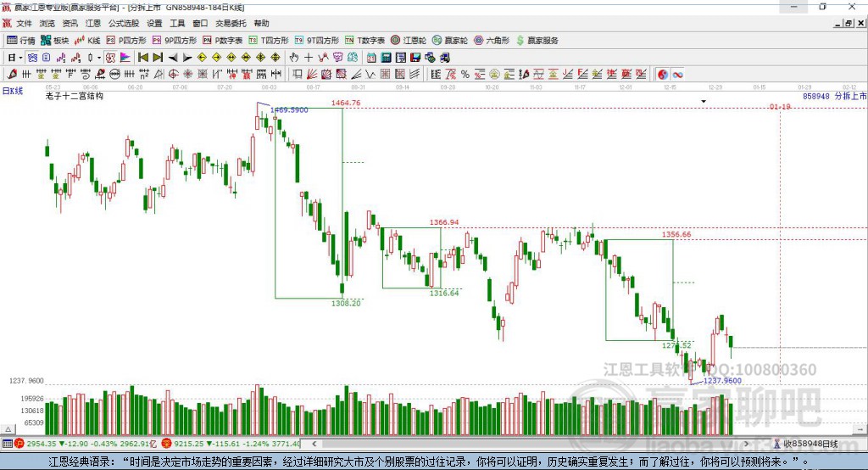Click the save floppy disk icon
The height and width of the screenshot is (470, 868).
coord(415,58)
